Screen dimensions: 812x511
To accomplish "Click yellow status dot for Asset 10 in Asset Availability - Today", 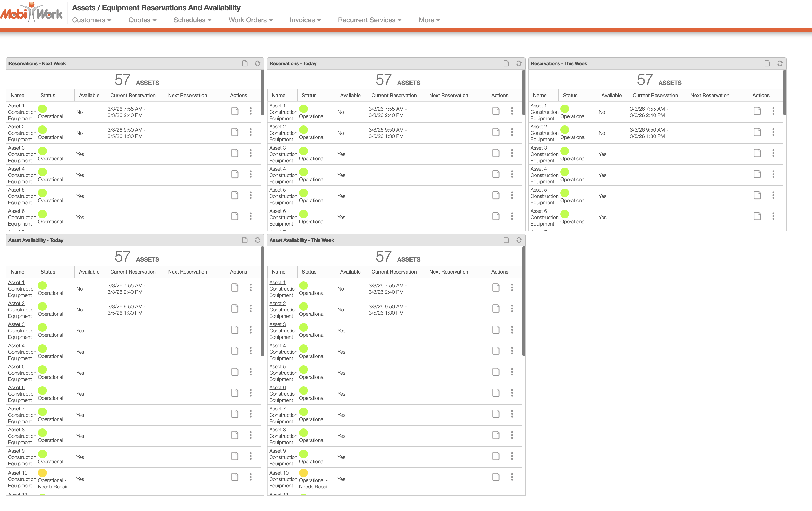I will point(42,473).
